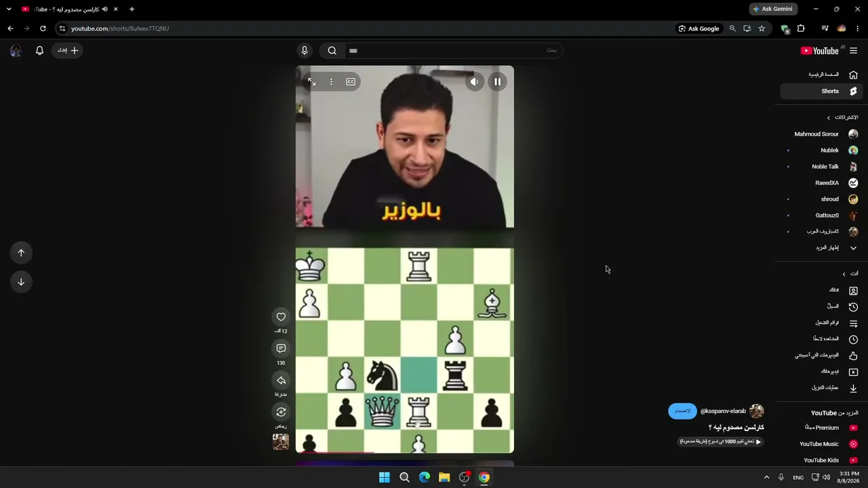Click the Ask Gemini button
The width and height of the screenshot is (868, 488).
(774, 9)
